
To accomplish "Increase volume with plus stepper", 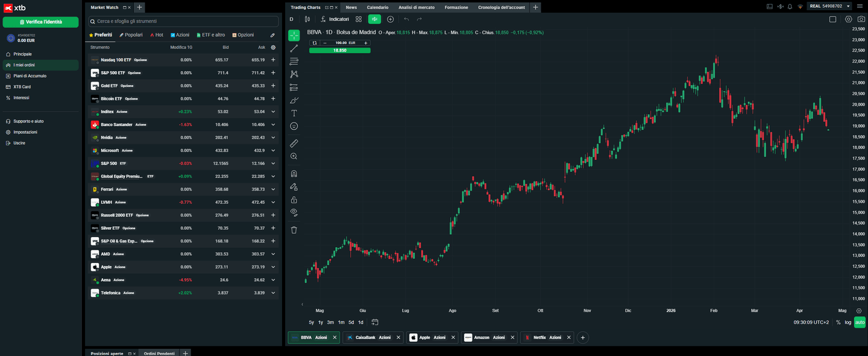I will tap(365, 43).
